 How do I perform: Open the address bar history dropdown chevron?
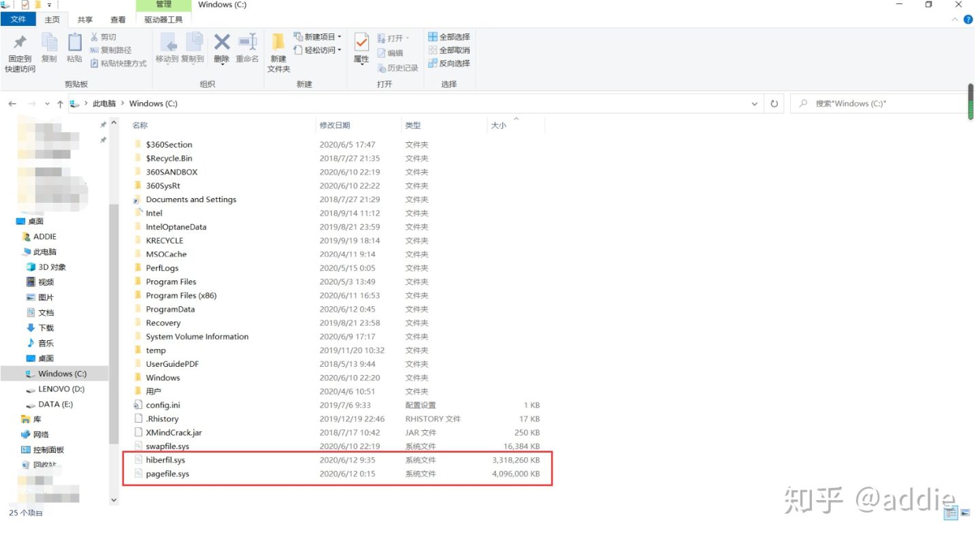pos(754,103)
